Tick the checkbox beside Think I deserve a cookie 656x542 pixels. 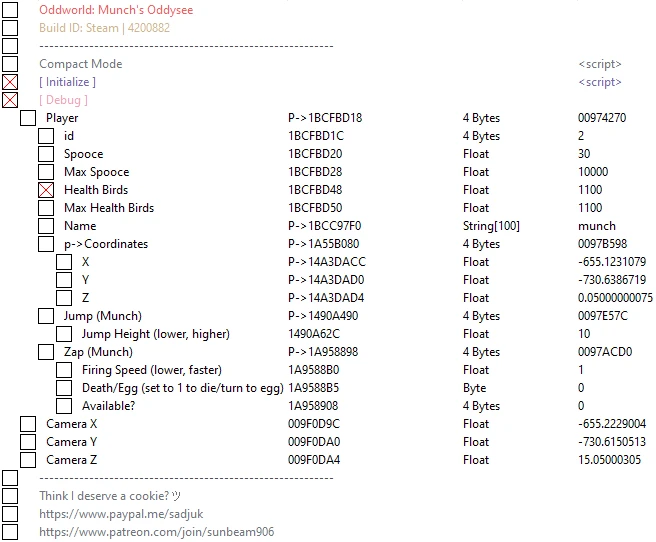[10, 496]
